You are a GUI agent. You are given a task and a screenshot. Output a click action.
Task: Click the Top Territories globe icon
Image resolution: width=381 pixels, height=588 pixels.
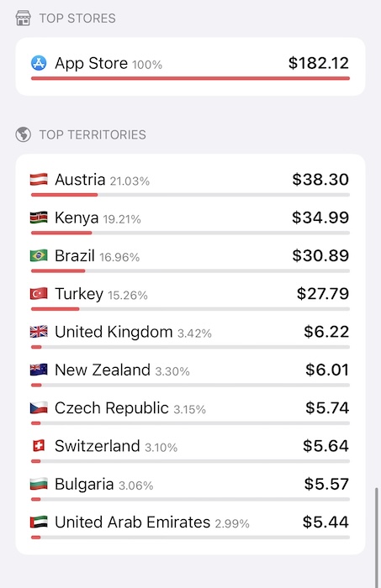pyautogui.click(x=24, y=134)
